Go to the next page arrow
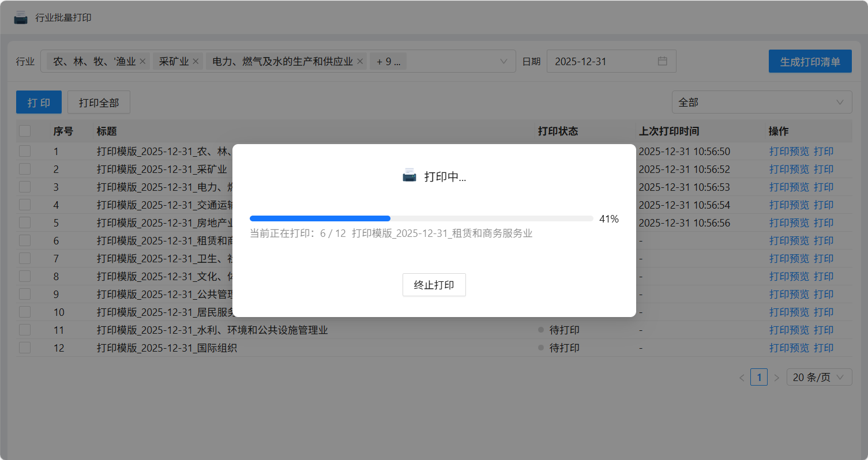 tap(776, 378)
